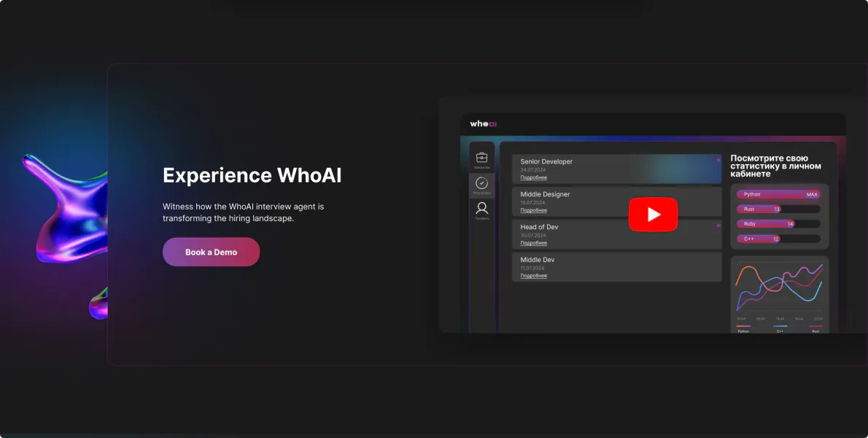Click the Python skill progress bar
Screen dimensions: 868x438
point(778,194)
